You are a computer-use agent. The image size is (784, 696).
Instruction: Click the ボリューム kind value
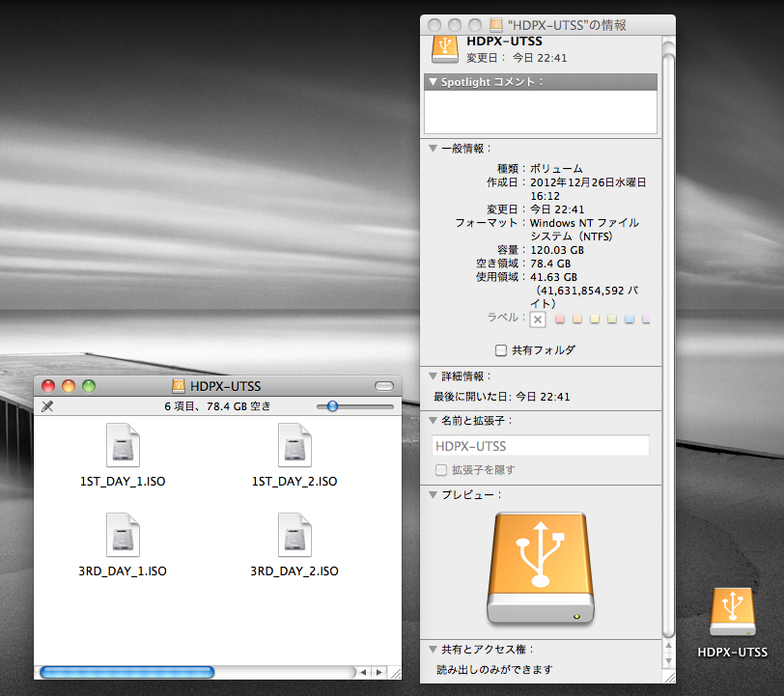[x=556, y=169]
